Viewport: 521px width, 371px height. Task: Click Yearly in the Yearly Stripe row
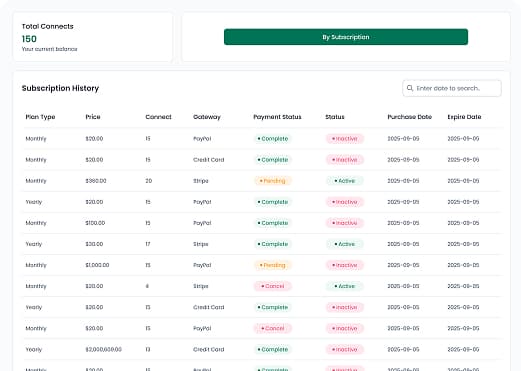[x=34, y=244]
